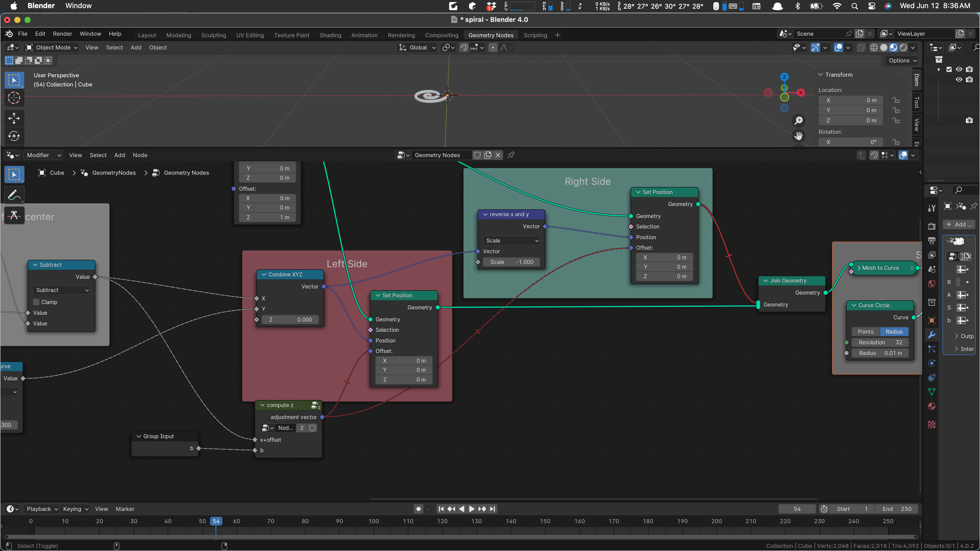Image resolution: width=980 pixels, height=551 pixels.
Task: Open the Material properties tab
Action: tap(932, 406)
